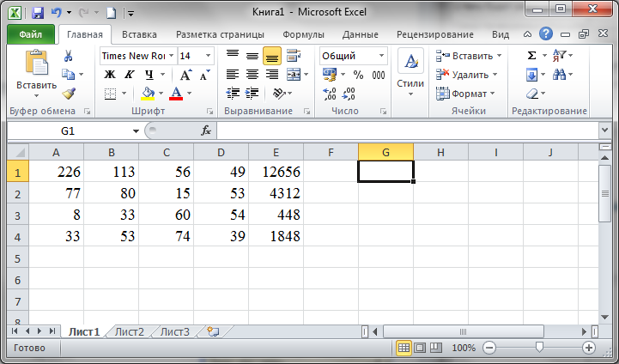Click the New document icon in quick access toolbar
Viewport: 619px width, 364px height.
click(x=112, y=13)
